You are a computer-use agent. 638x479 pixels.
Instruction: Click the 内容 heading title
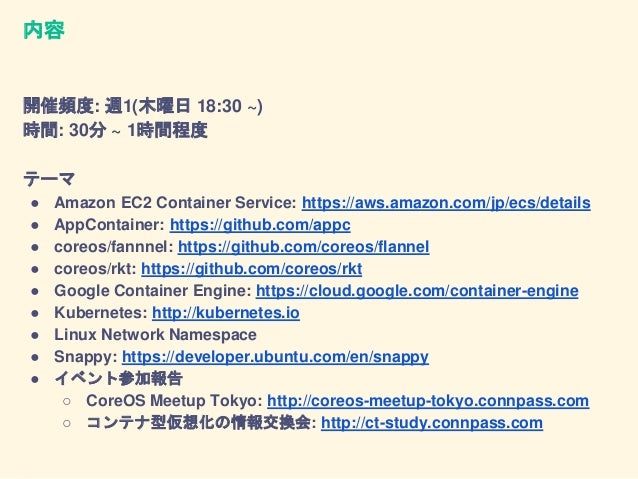point(44,30)
